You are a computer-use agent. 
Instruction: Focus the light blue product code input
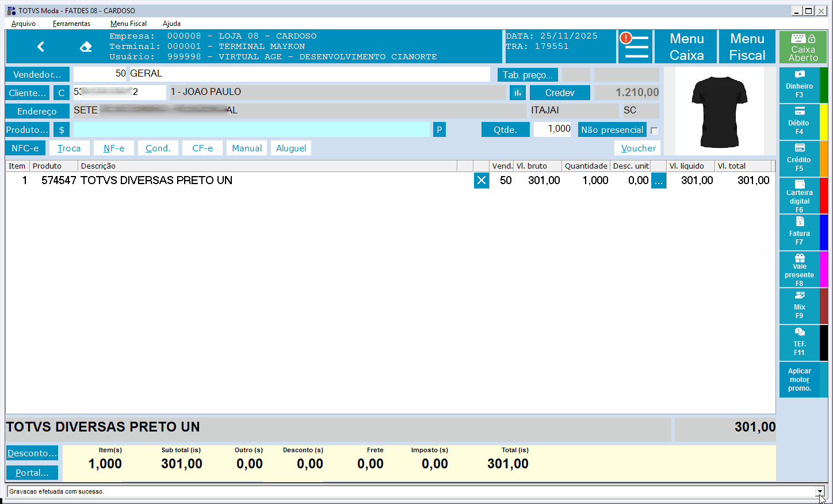[x=251, y=129]
